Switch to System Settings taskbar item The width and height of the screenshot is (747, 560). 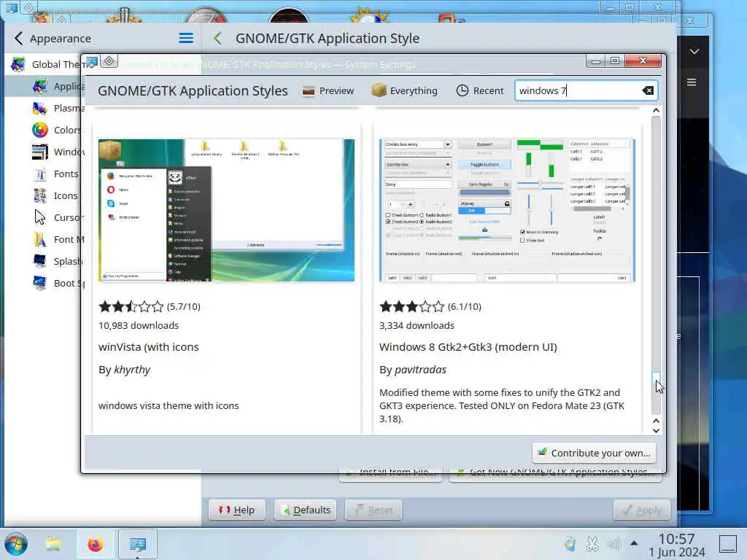138,544
